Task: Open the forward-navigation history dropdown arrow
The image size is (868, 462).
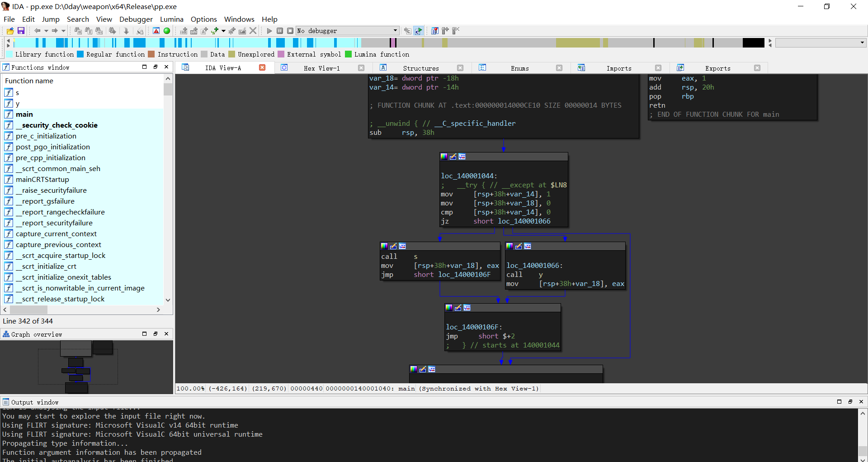Action: pyautogui.click(x=63, y=31)
